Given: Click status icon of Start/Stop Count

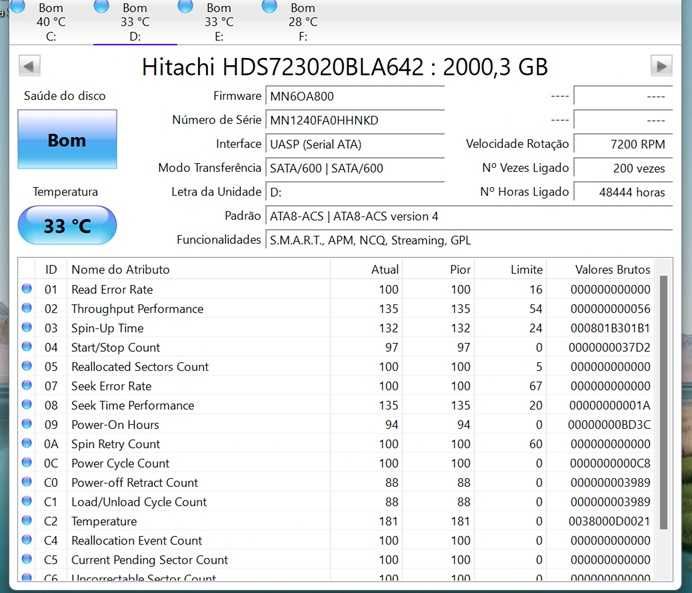Looking at the screenshot, I should (x=26, y=347).
